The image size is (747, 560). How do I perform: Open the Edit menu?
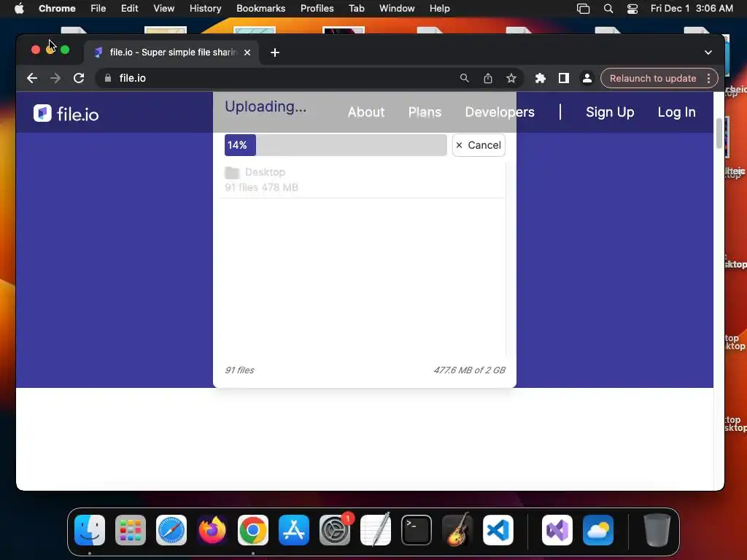129,8
